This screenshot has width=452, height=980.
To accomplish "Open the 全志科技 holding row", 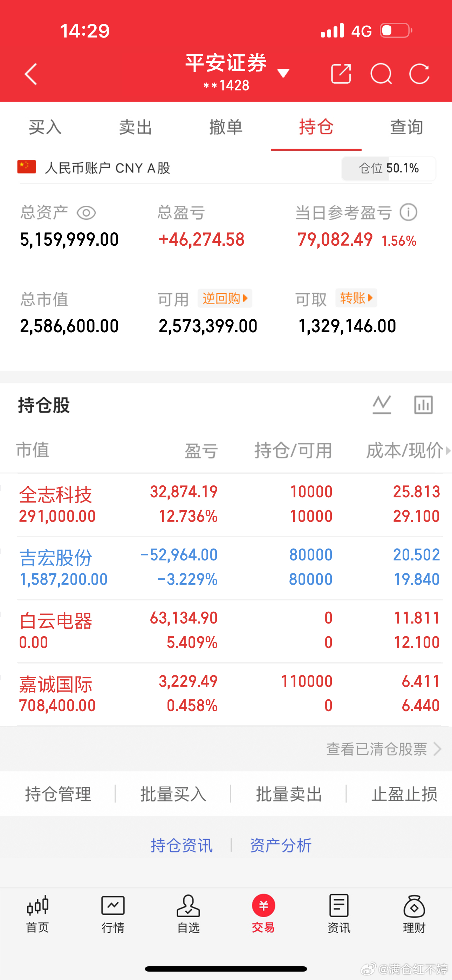I will pyautogui.click(x=226, y=504).
